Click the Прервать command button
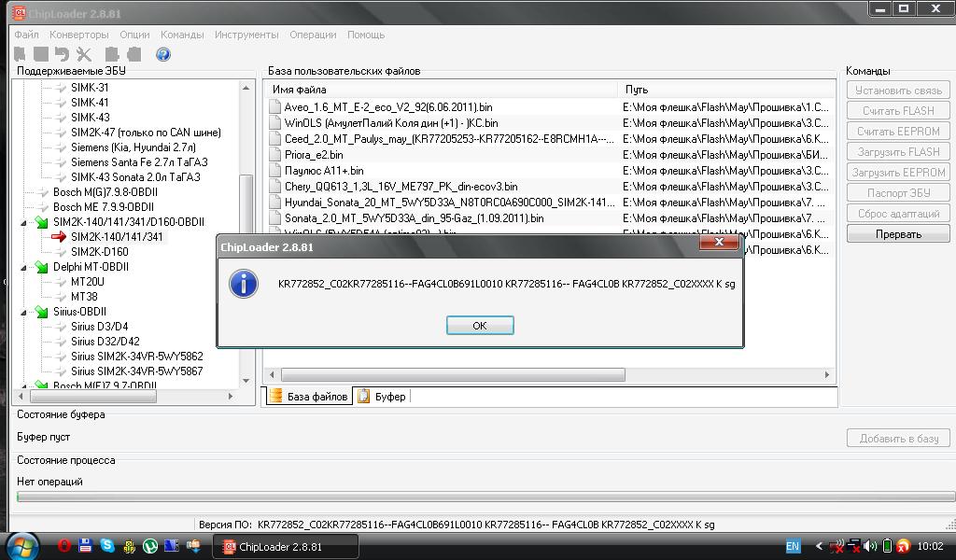 tap(898, 234)
